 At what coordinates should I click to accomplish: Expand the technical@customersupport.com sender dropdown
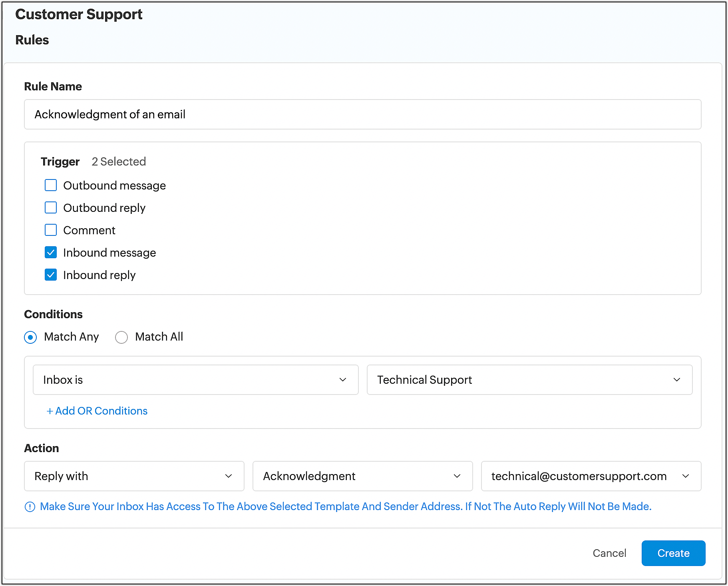pyautogui.click(x=591, y=476)
